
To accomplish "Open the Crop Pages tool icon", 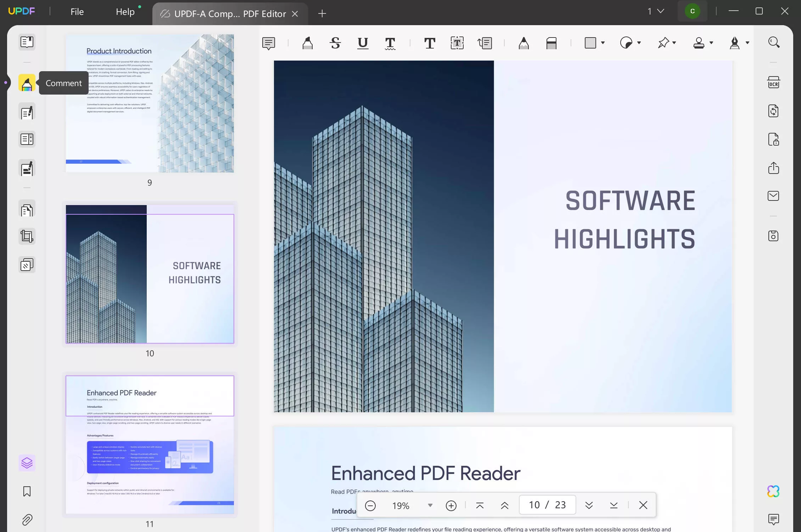I will [x=27, y=236].
